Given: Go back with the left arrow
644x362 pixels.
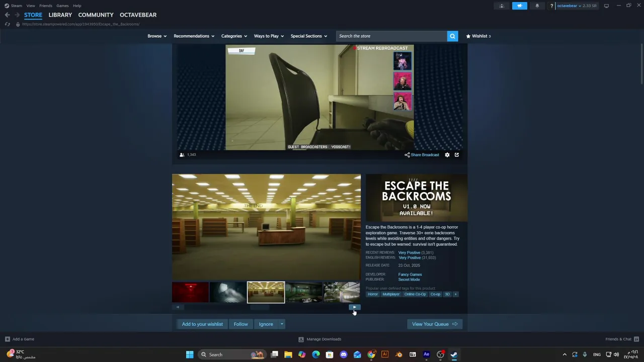Looking at the screenshot, I should point(7,15).
